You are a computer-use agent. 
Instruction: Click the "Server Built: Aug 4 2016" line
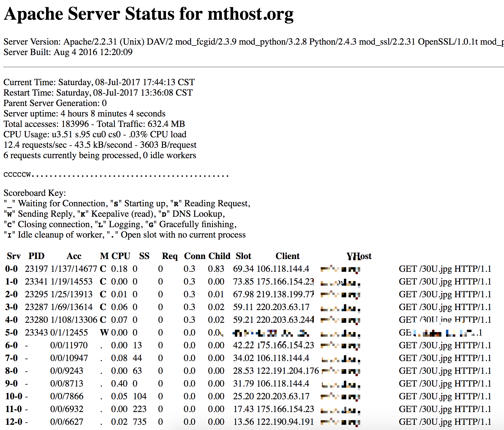(x=68, y=52)
